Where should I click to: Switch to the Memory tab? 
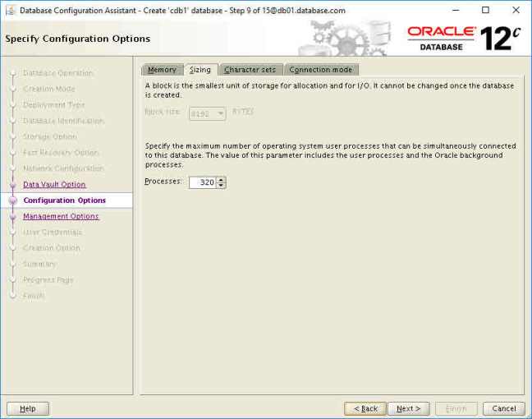pyautogui.click(x=162, y=70)
